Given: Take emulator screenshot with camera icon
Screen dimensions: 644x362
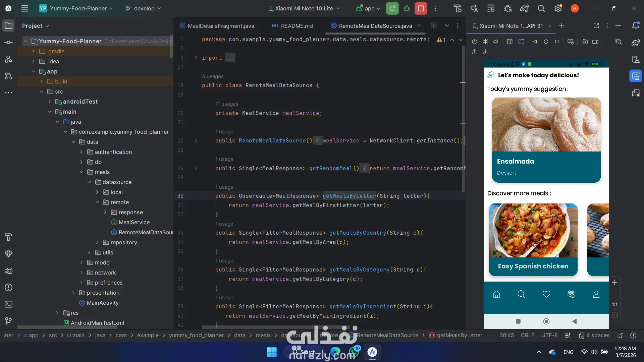Looking at the screenshot, I should point(584,42).
